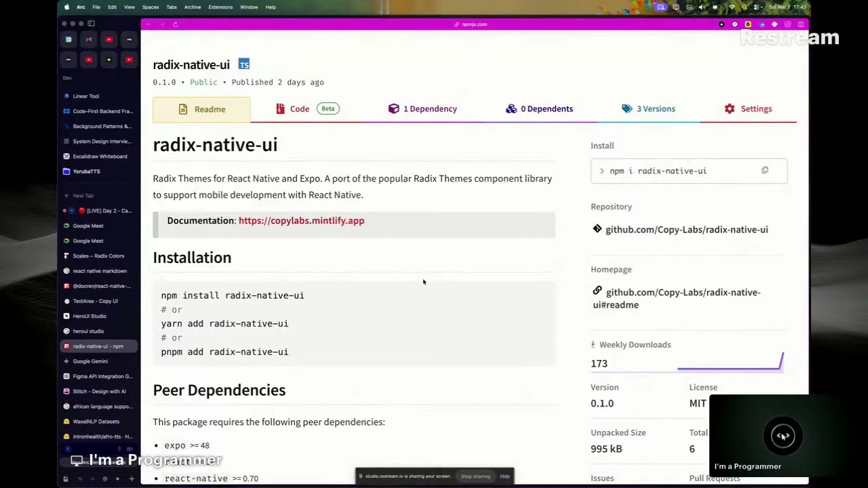Open Control Center in menu bar
This screenshot has height=488, width=868.
click(x=757, y=7)
